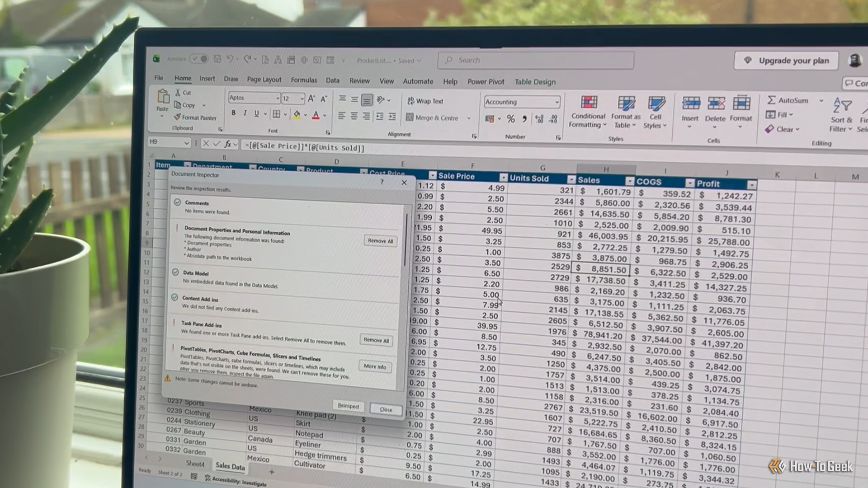Expand the font size dropdown

click(302, 99)
